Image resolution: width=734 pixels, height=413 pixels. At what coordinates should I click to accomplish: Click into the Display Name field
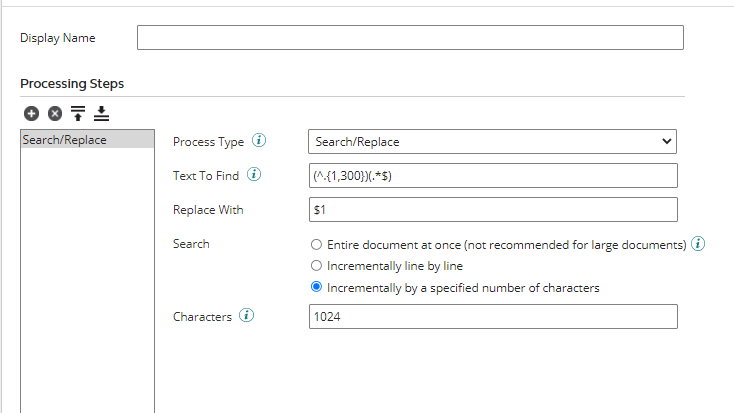coord(410,38)
